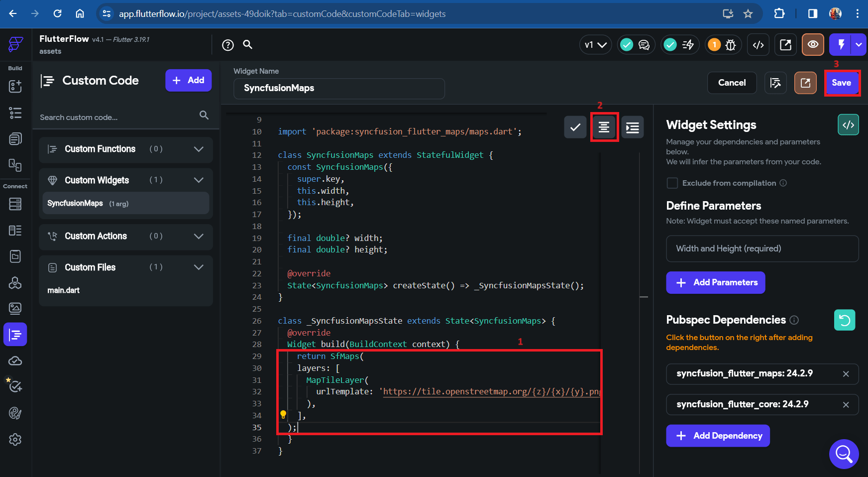Toggle Exclude from compilation checkbox
The image size is (868, 477).
[x=672, y=183]
